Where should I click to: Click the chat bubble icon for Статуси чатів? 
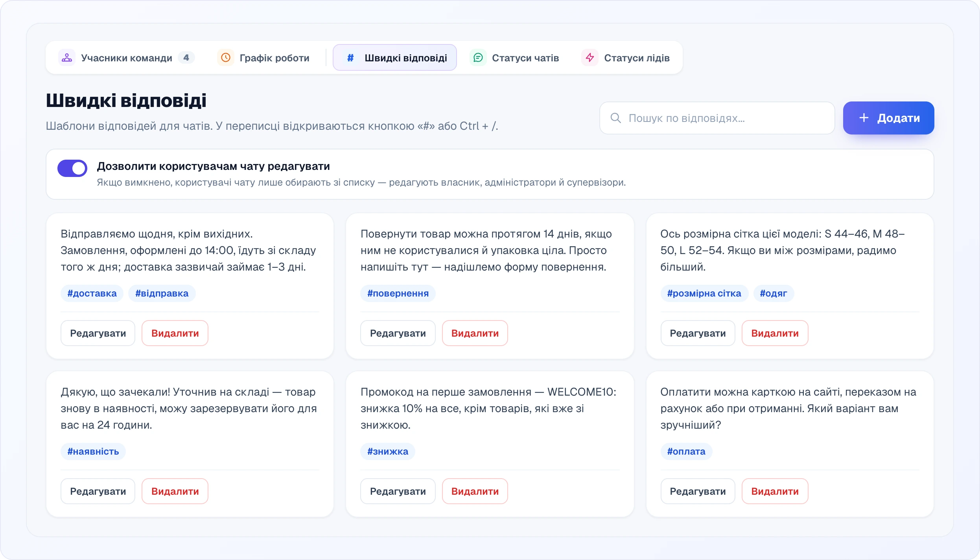coord(478,58)
